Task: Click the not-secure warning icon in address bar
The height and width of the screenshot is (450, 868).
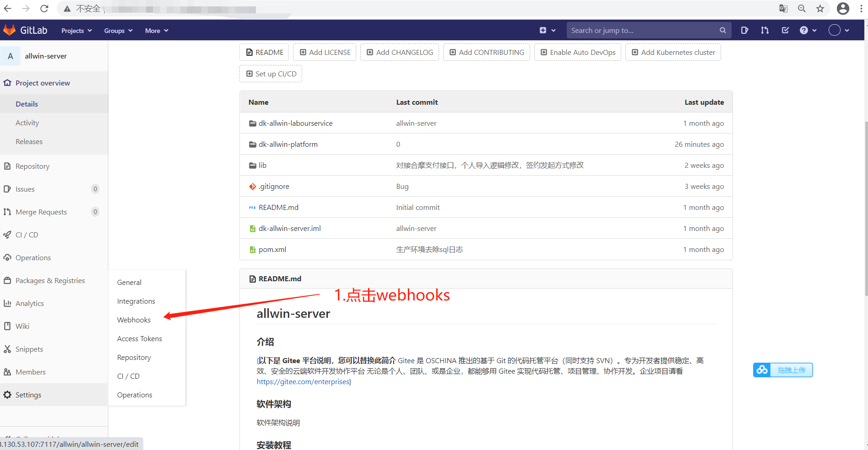Action: [67, 9]
